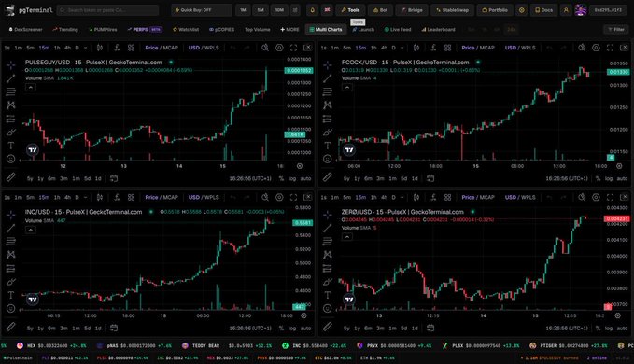
Task: Click the Tools button
Action: [x=350, y=10]
